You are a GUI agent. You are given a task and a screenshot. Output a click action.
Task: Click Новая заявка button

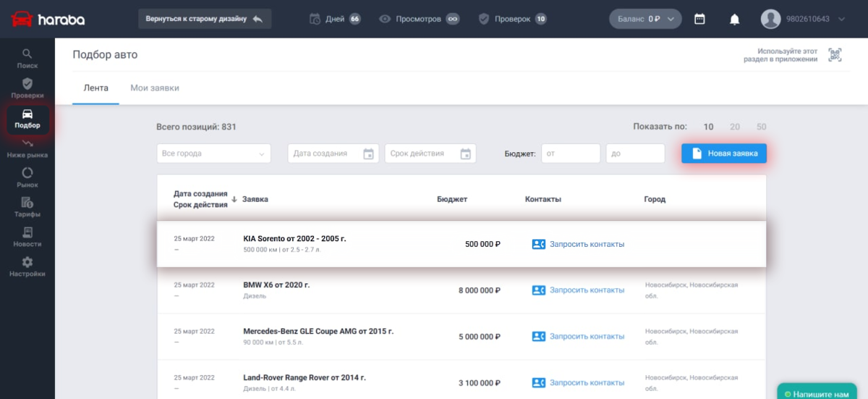724,154
